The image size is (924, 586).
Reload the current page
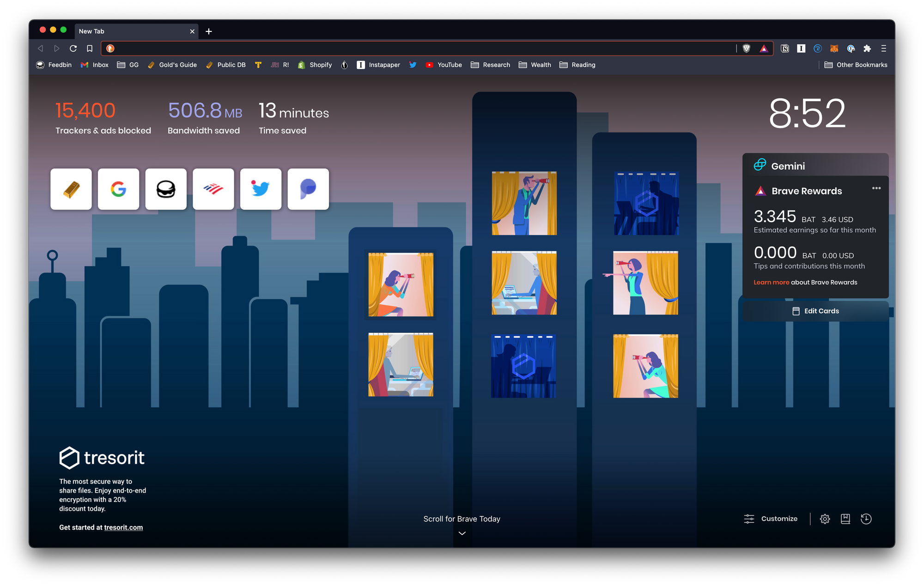(73, 48)
